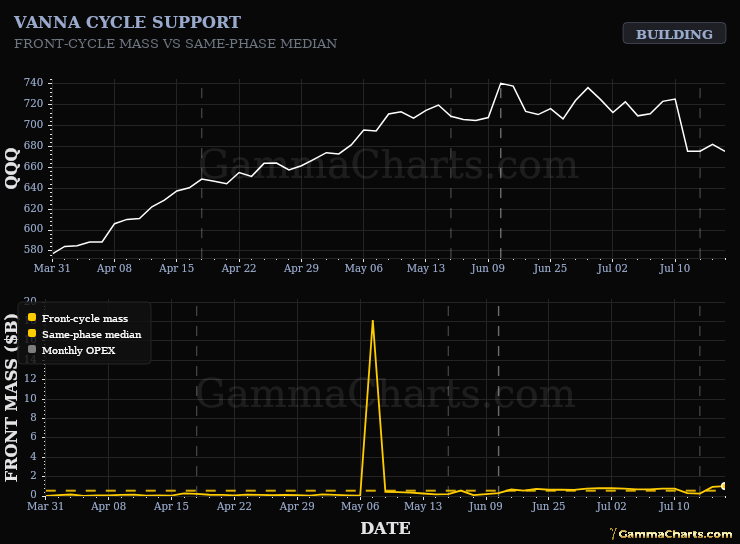Click the 8 tick on the Front Mass axis

point(33,418)
